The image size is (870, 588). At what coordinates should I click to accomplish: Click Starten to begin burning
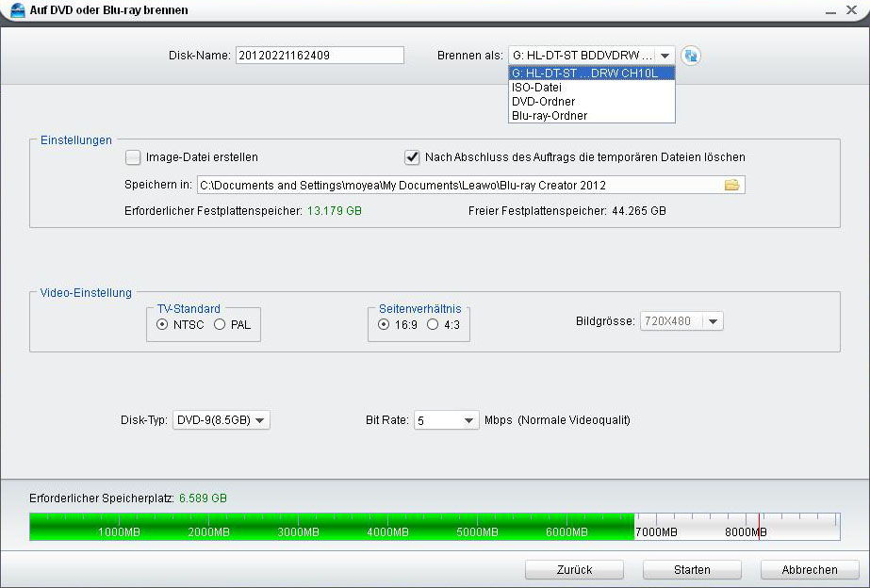tap(692, 570)
